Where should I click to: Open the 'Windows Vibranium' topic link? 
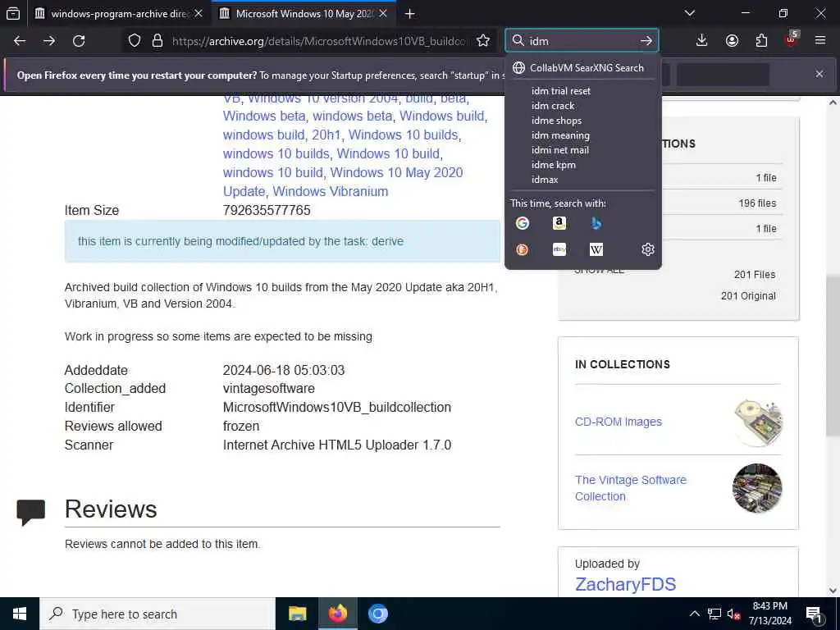coord(330,191)
